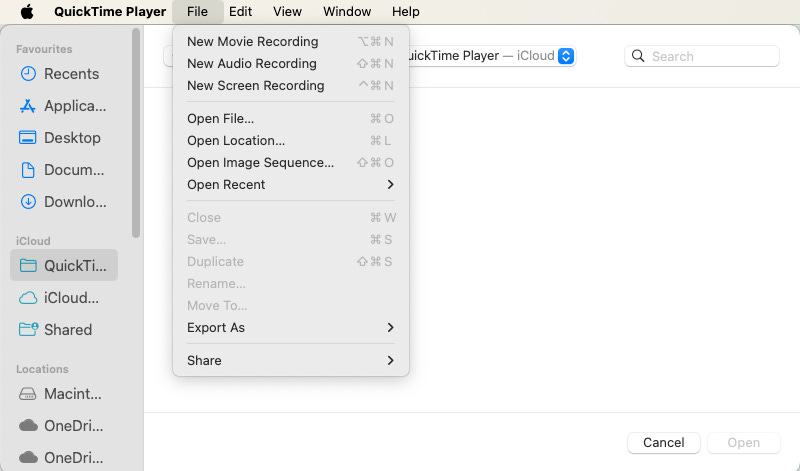Choose New Movie Recording
This screenshot has width=800, height=471.
291,41
